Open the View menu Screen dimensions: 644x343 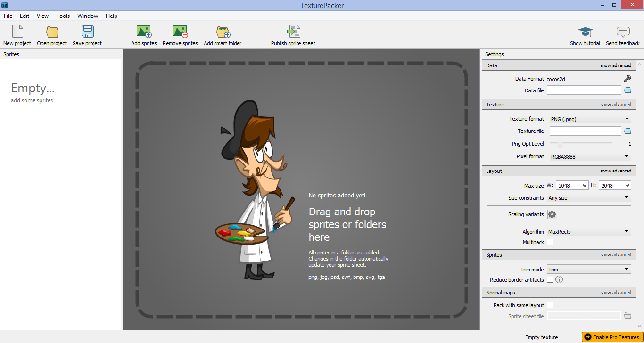tap(42, 16)
